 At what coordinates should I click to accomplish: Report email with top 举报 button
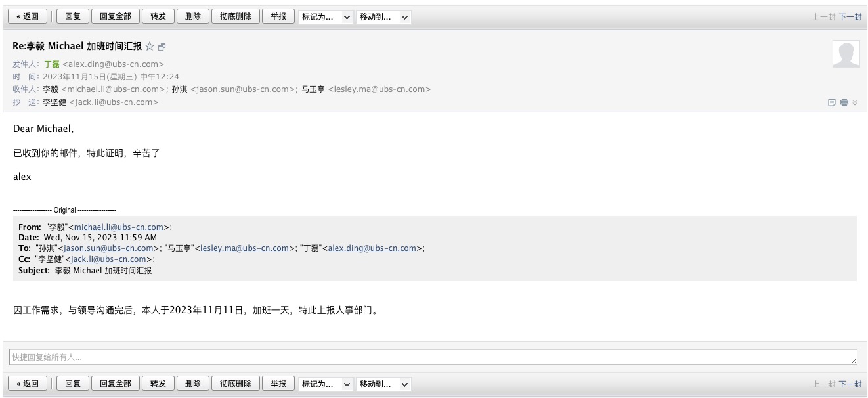pos(278,17)
